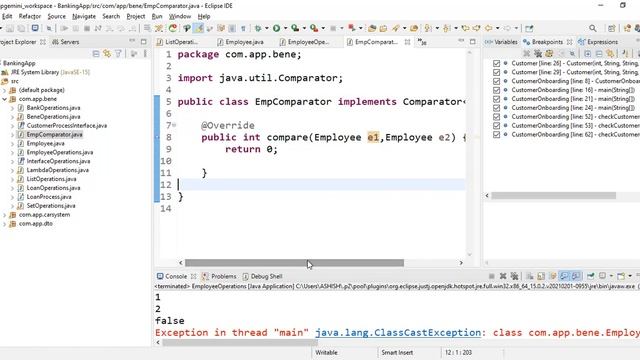Click the green Run button in toolbar
Image resolution: width=640 pixels, height=360 pixels.
pyautogui.click(x=276, y=28)
